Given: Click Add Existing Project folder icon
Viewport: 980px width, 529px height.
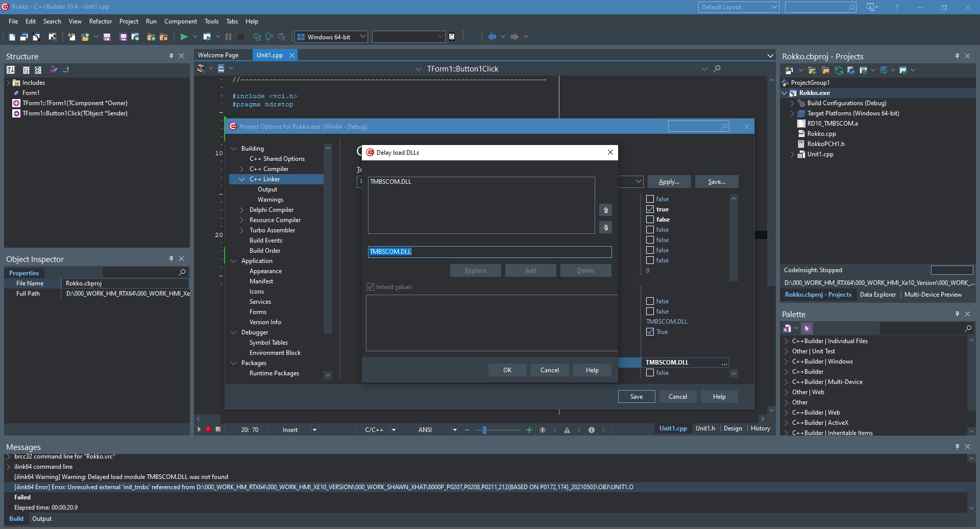Looking at the screenshot, I should click(812, 70).
